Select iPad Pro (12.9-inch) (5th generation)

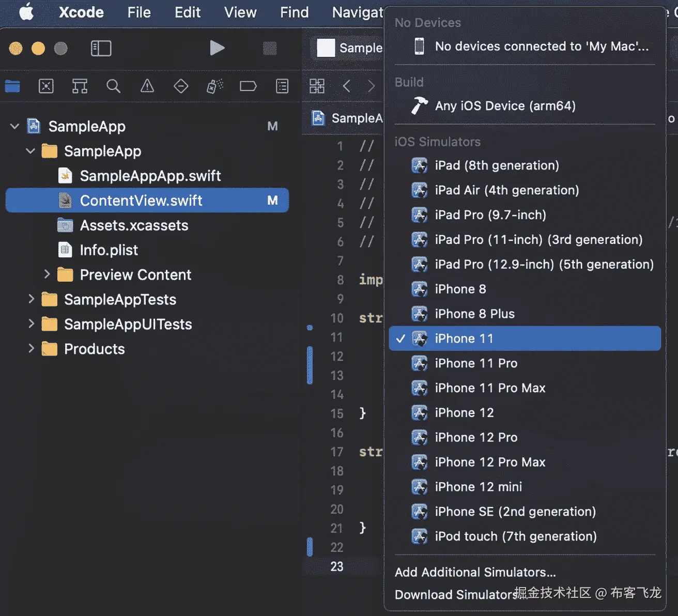(525, 265)
